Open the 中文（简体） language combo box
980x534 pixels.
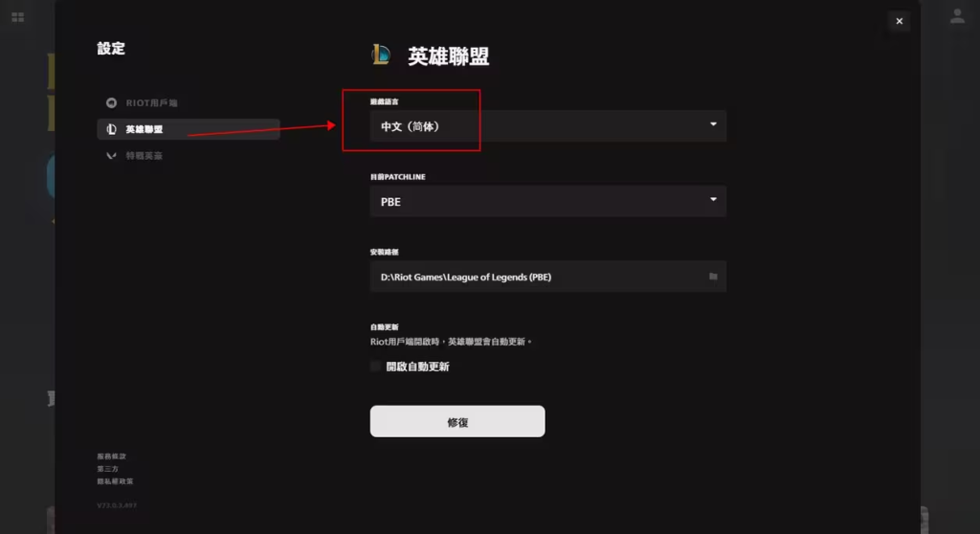tap(548, 125)
